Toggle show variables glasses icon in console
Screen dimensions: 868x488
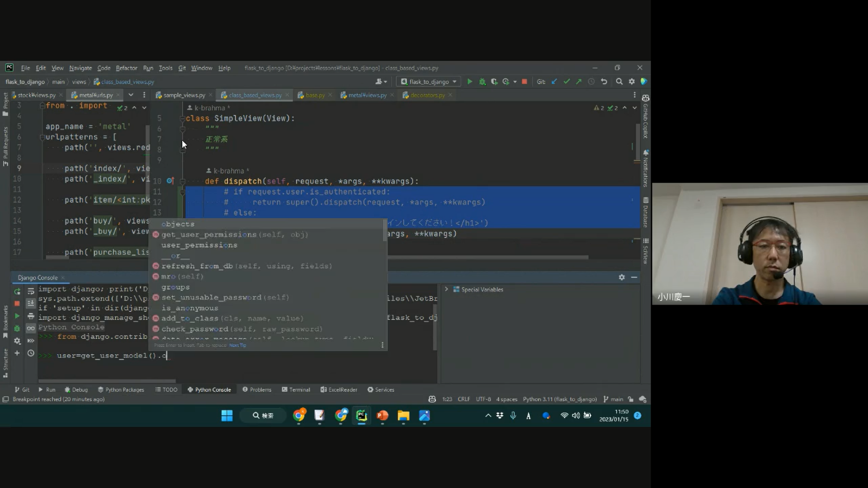(x=31, y=328)
